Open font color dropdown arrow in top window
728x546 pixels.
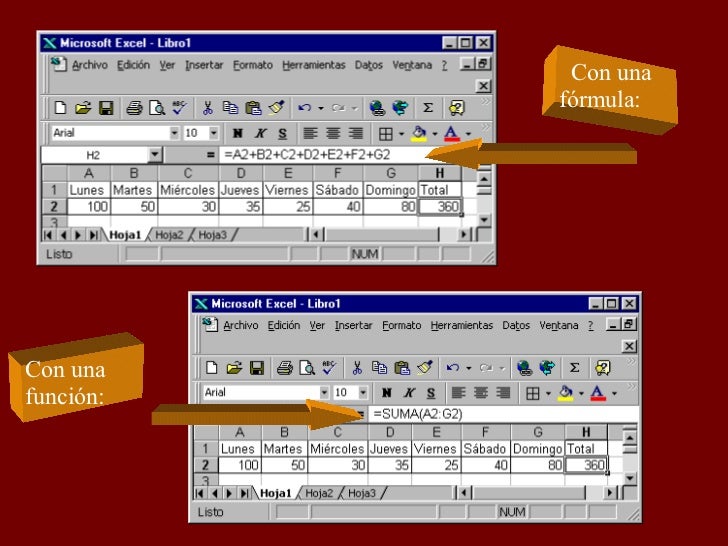[x=468, y=134]
